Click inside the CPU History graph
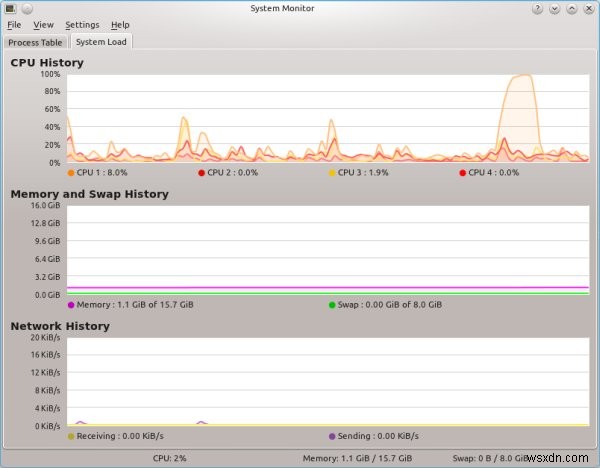This screenshot has width=600, height=468. (x=327, y=117)
